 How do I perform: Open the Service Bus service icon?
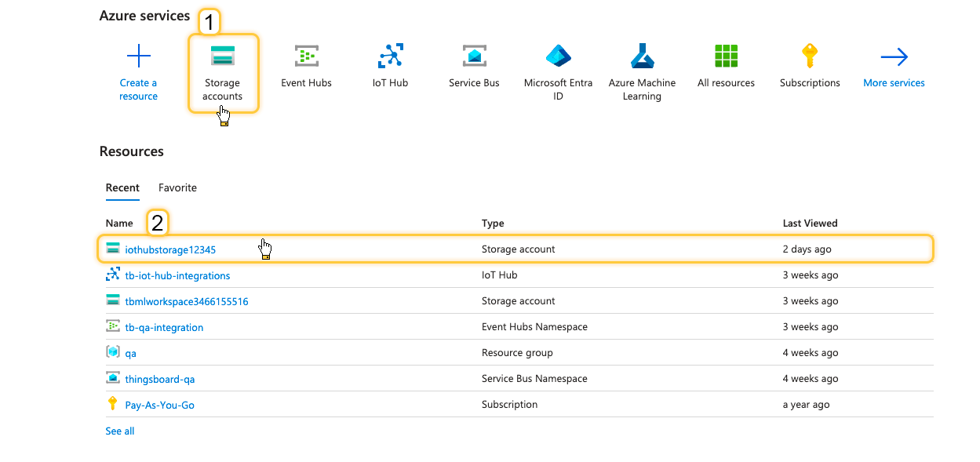pyautogui.click(x=474, y=57)
